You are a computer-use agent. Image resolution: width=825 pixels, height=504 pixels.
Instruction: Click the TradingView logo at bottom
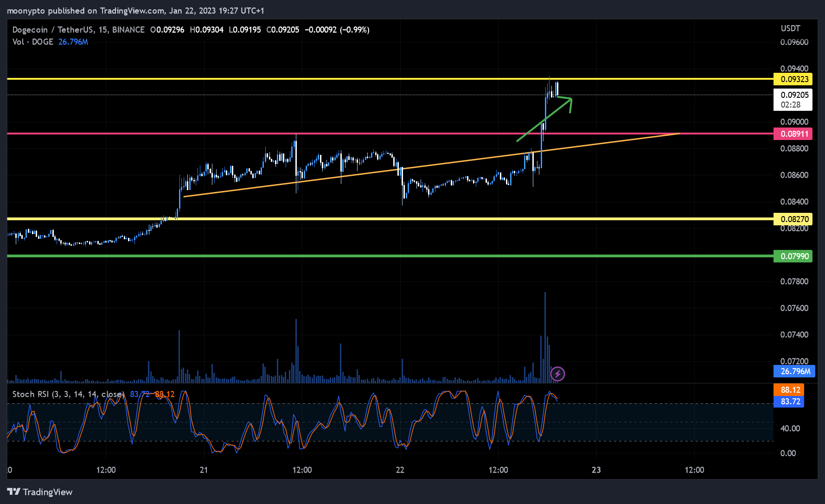pyautogui.click(x=40, y=492)
